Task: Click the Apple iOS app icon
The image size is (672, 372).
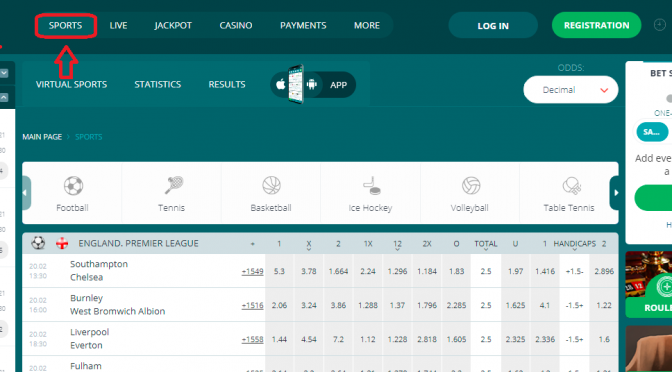Action: [x=280, y=84]
